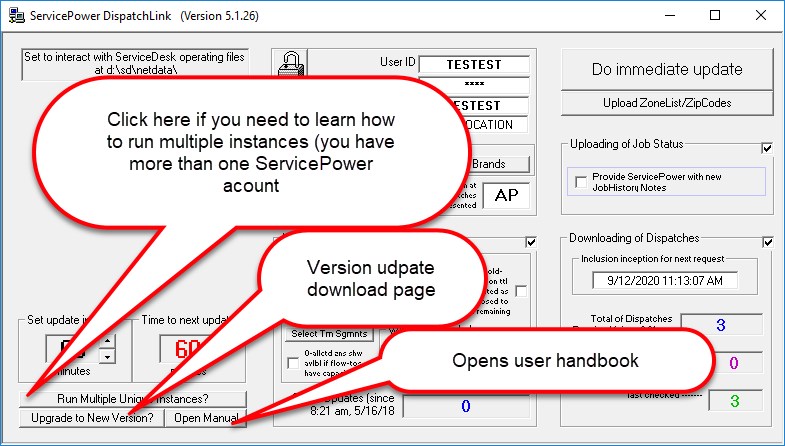
Task: Click Do immediate update button
Action: pos(667,69)
